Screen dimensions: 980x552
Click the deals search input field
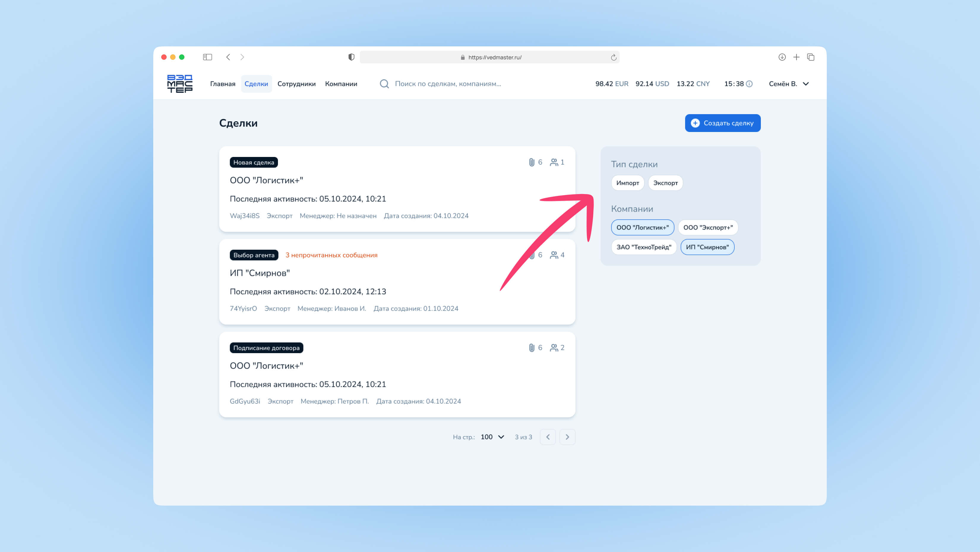coord(448,84)
